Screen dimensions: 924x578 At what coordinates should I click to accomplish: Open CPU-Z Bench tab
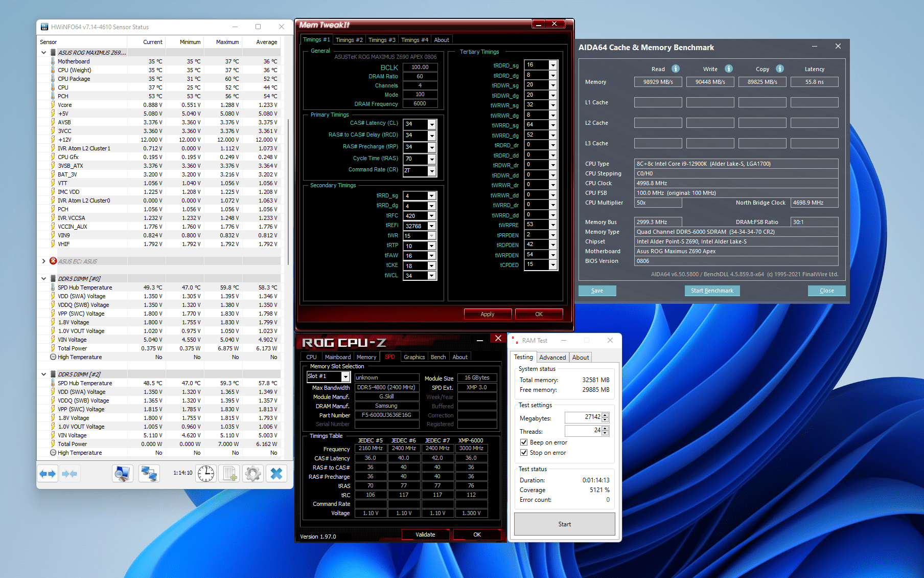pyautogui.click(x=438, y=357)
